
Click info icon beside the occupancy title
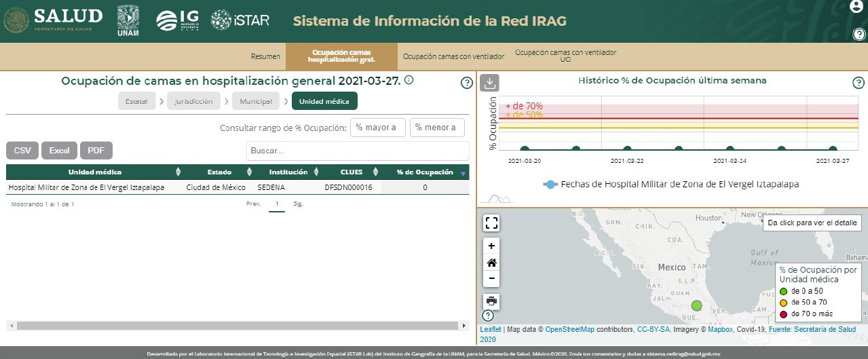click(409, 80)
